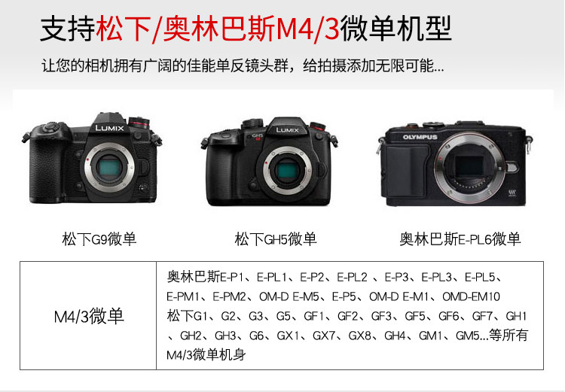Select the 松下G9微单 caption
This screenshot has width=565, height=392.
coord(99,239)
